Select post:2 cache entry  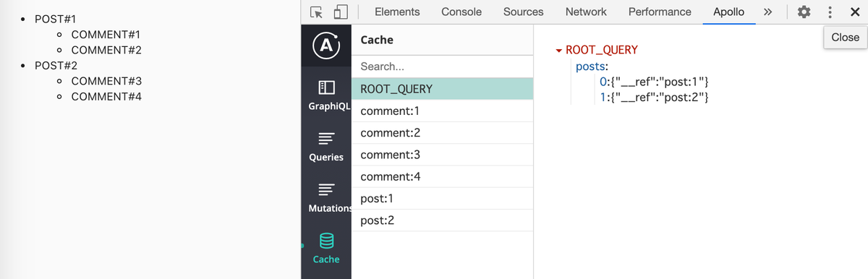pyautogui.click(x=442, y=220)
